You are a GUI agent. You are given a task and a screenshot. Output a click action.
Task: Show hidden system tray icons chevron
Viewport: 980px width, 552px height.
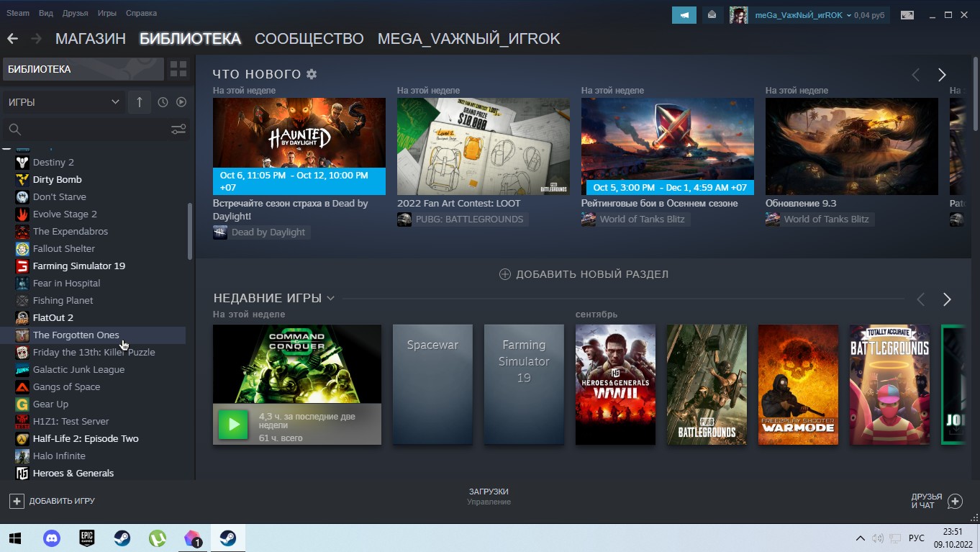[x=860, y=538]
